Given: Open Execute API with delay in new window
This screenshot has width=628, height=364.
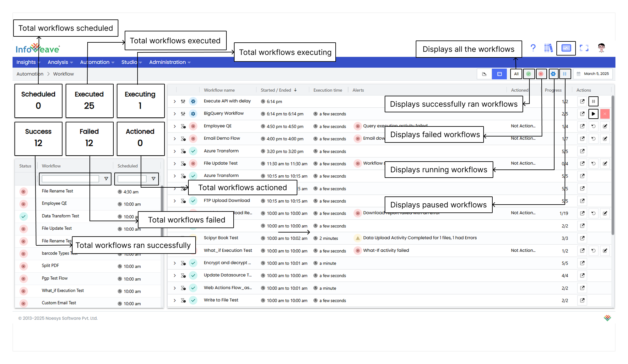Looking at the screenshot, I should point(582,101).
